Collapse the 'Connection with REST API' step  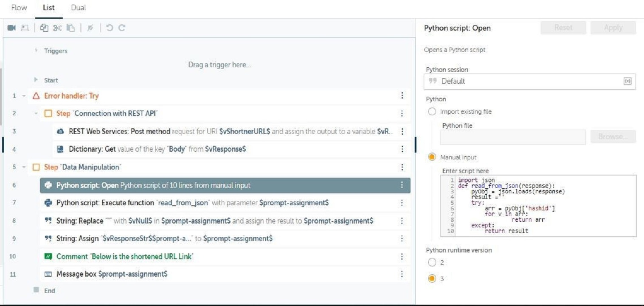coord(36,114)
